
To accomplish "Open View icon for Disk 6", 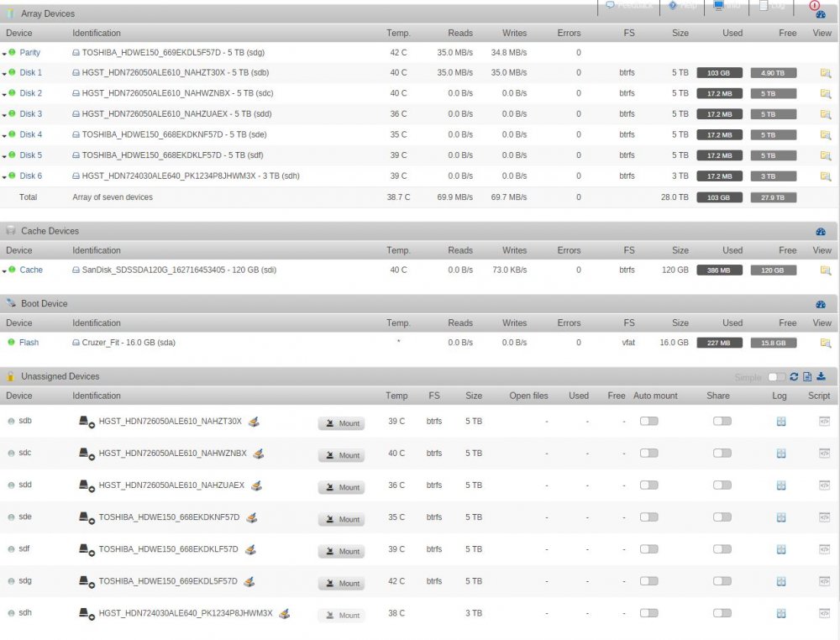I will (x=825, y=176).
